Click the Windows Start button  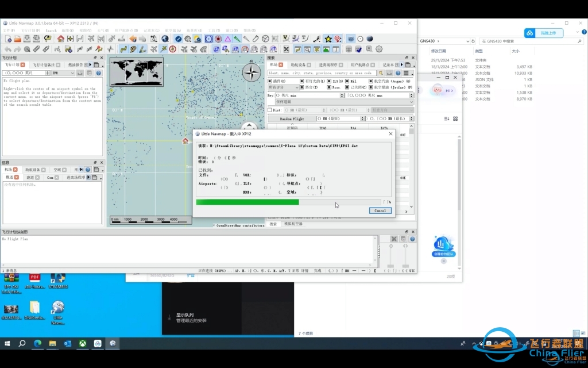[7, 343]
